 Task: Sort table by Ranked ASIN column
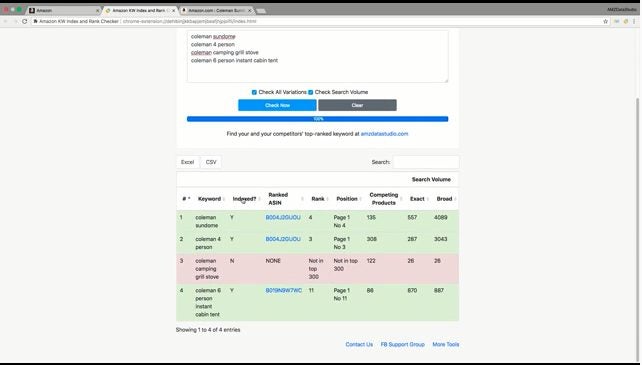point(284,199)
